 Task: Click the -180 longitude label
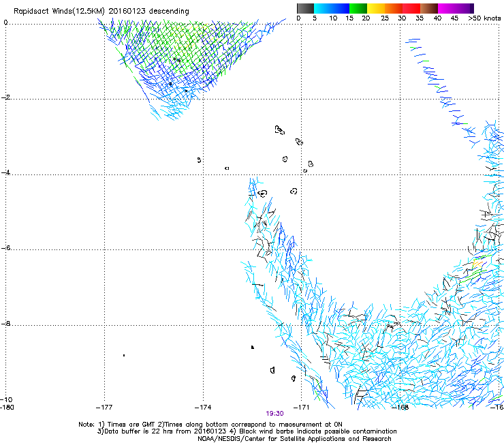[7, 408]
